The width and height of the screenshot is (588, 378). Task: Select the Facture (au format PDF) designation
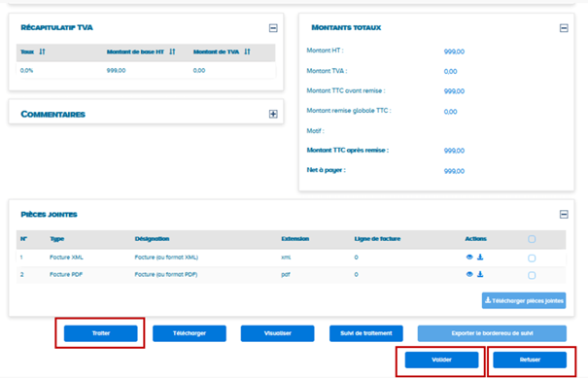coord(166,274)
